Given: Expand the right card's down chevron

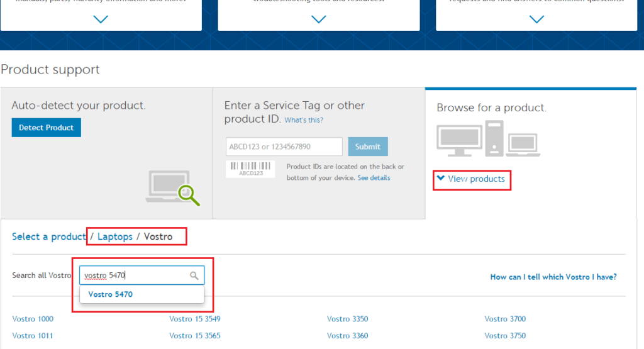Looking at the screenshot, I should pyautogui.click(x=536, y=19).
